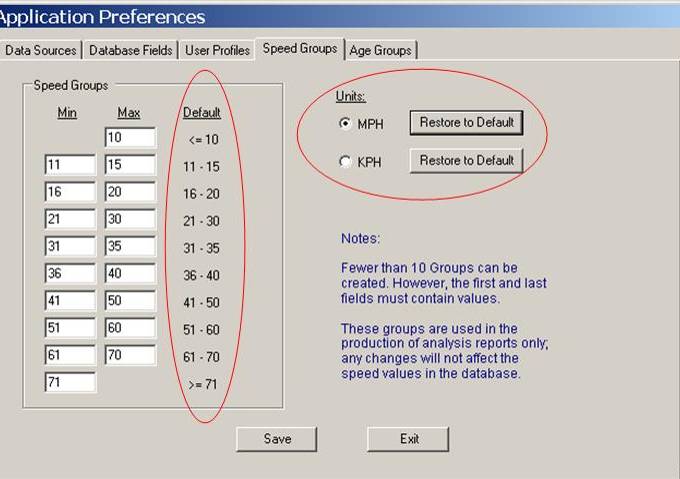Screen dimensions: 680x479
Task: Select the MPH units radio button
Action: click(346, 124)
